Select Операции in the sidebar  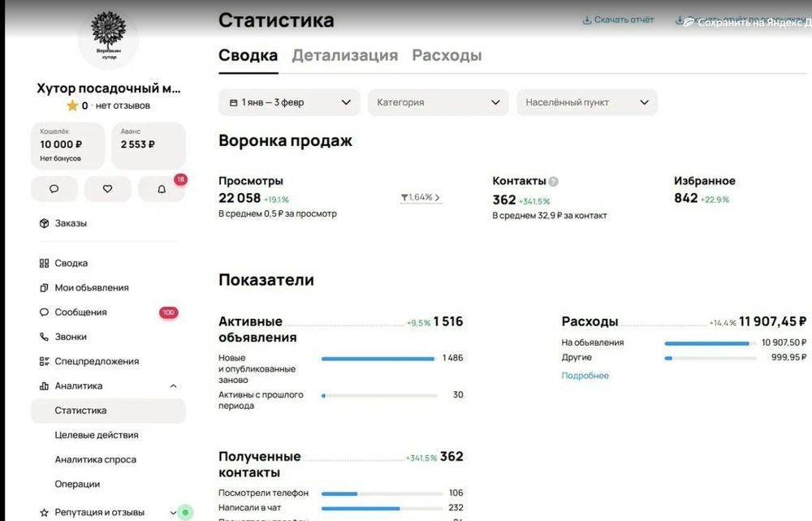click(x=77, y=484)
